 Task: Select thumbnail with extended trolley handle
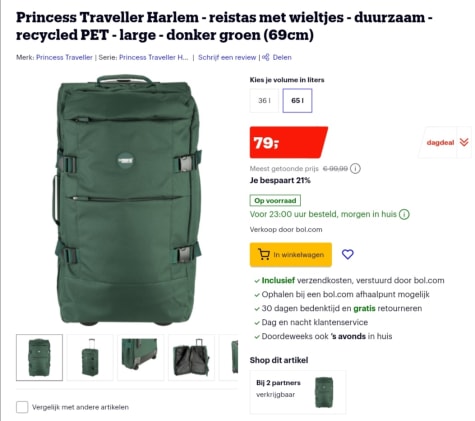[x=90, y=357]
